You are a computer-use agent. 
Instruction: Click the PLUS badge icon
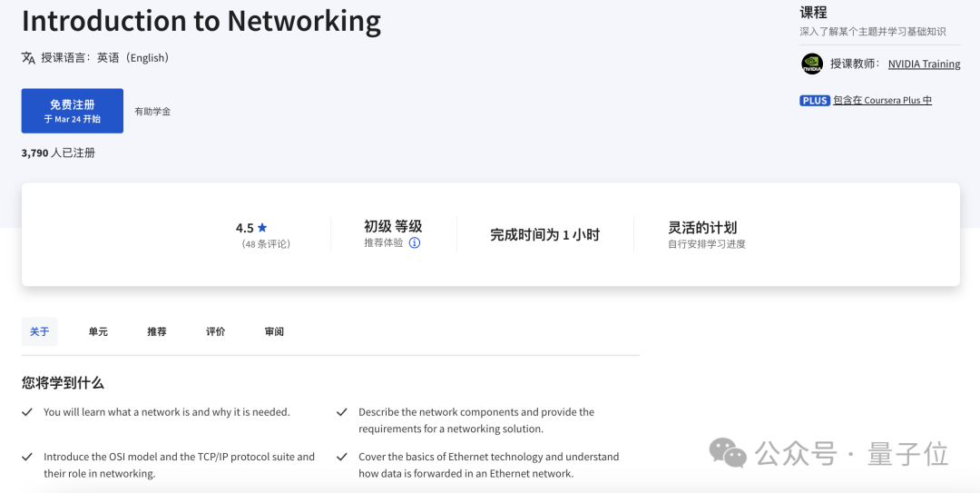point(814,100)
